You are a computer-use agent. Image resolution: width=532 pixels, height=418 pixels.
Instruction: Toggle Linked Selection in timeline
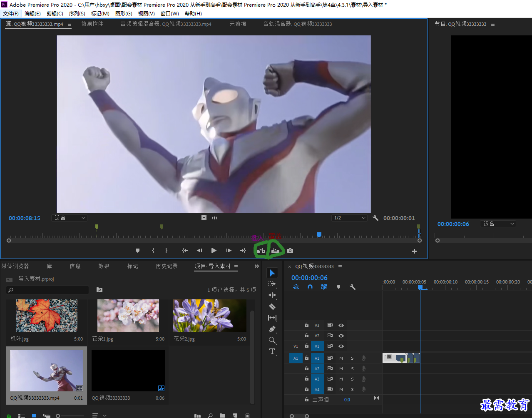click(x=324, y=287)
